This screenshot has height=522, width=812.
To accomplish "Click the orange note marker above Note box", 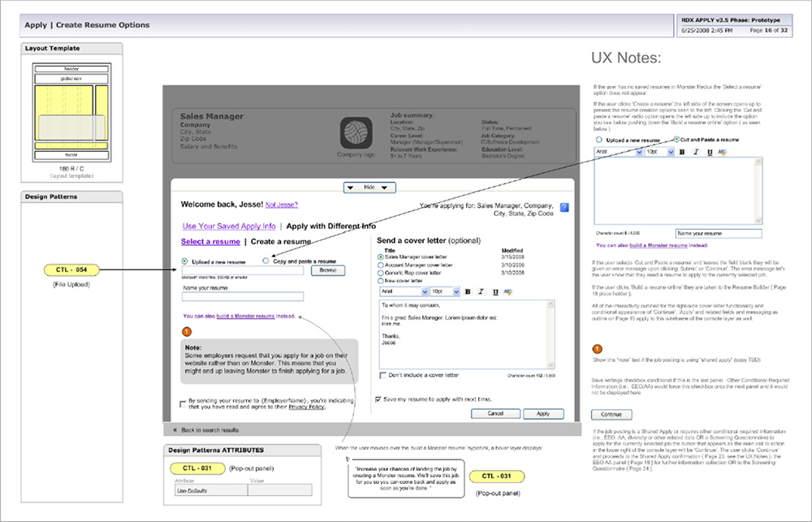I will (x=187, y=331).
